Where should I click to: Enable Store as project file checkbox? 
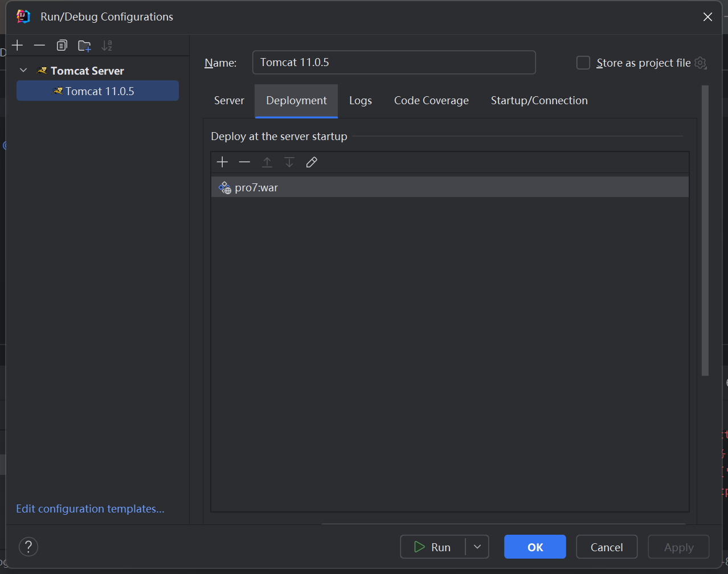(x=583, y=63)
